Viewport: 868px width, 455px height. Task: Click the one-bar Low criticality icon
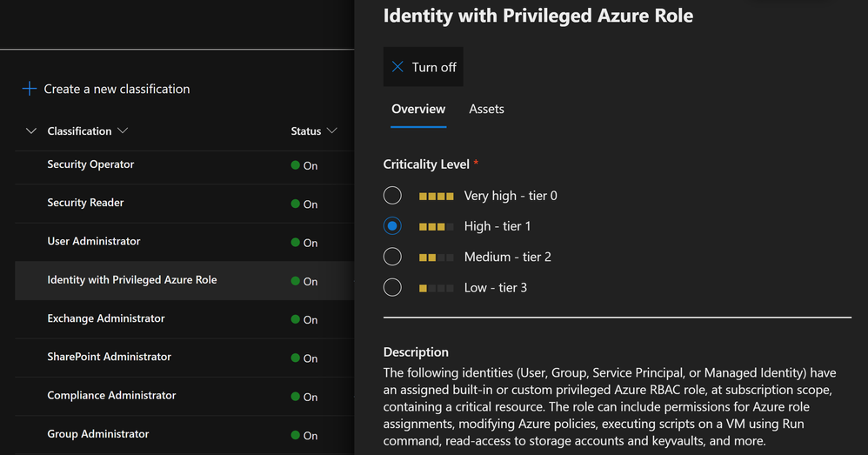coord(436,288)
